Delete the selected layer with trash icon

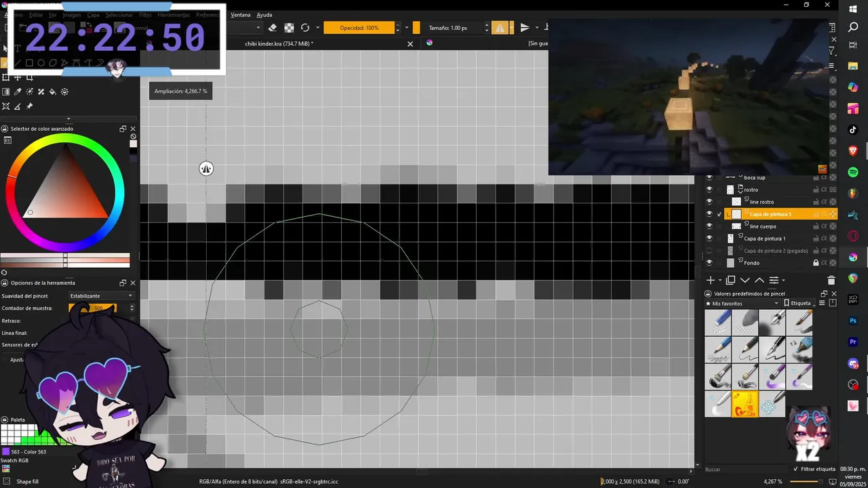831,280
